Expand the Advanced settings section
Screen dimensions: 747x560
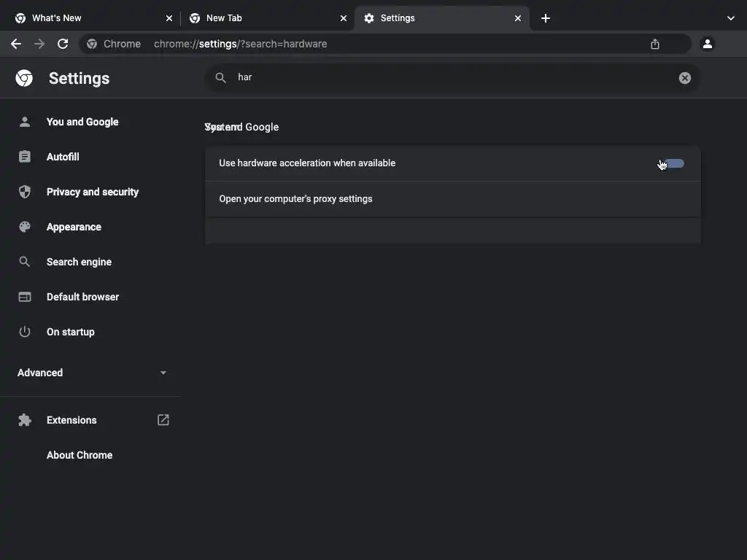[92, 373]
